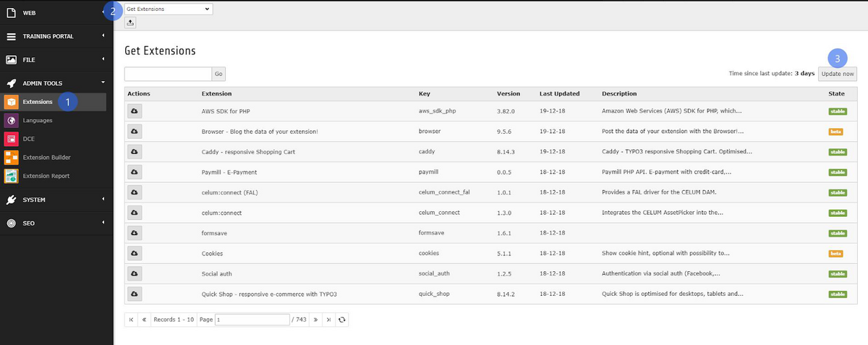Go to the previous records page

144,319
